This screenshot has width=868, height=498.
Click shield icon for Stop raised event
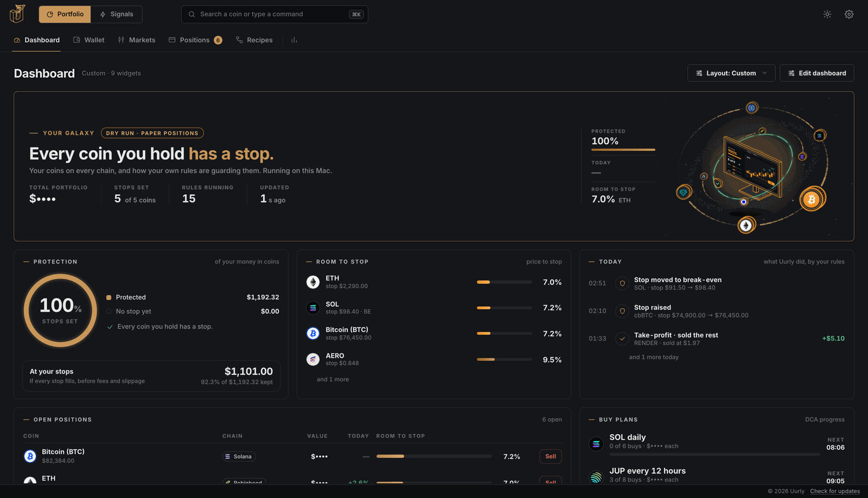coord(622,311)
